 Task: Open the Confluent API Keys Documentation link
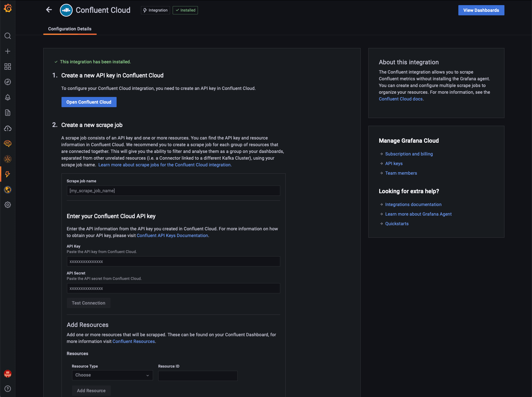(172, 235)
